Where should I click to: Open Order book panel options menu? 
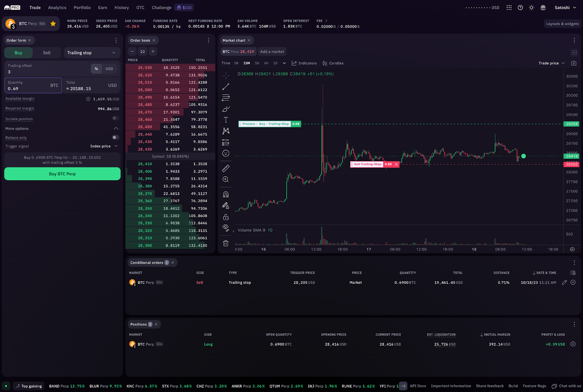point(208,40)
